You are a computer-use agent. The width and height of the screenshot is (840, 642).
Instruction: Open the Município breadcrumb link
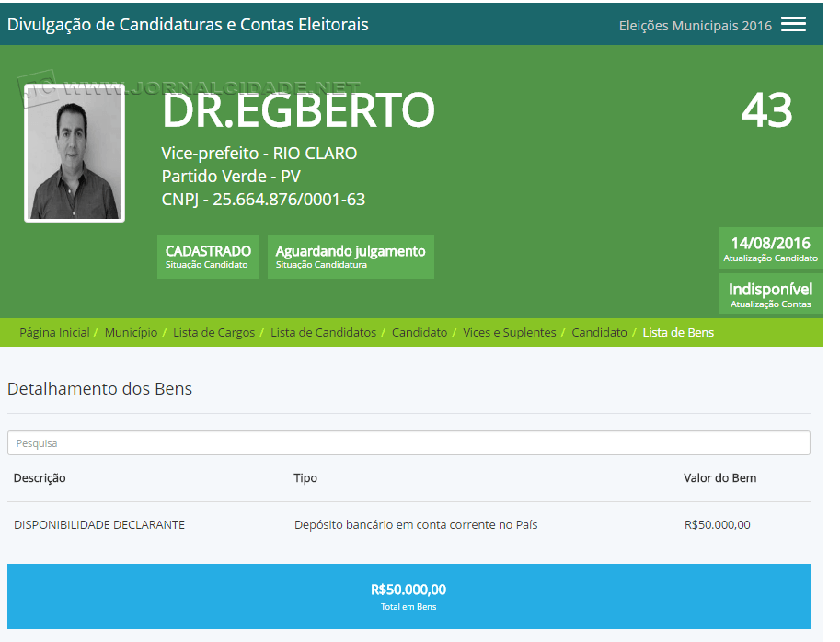click(x=132, y=332)
